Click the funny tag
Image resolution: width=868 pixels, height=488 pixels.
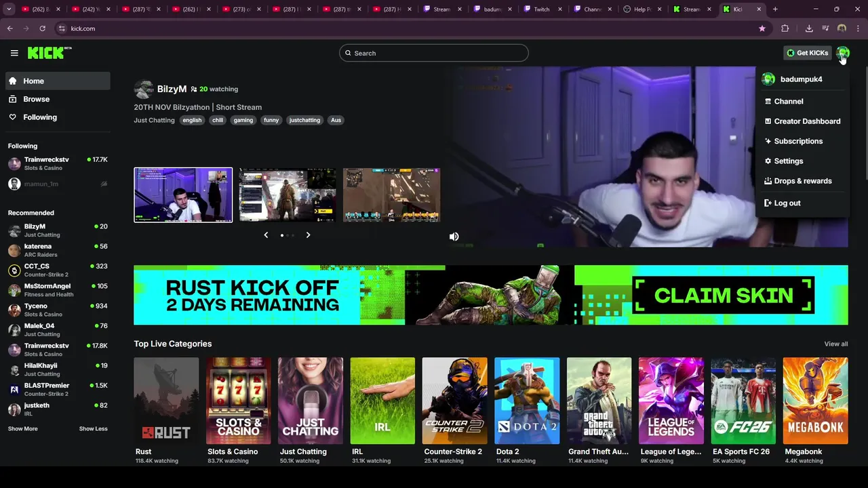pos(271,120)
